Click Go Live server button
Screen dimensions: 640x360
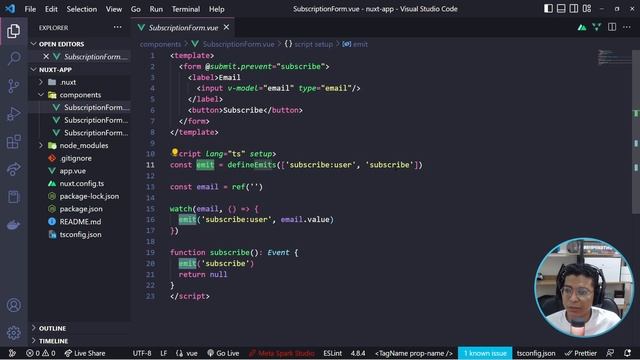pyautogui.click(x=223, y=353)
